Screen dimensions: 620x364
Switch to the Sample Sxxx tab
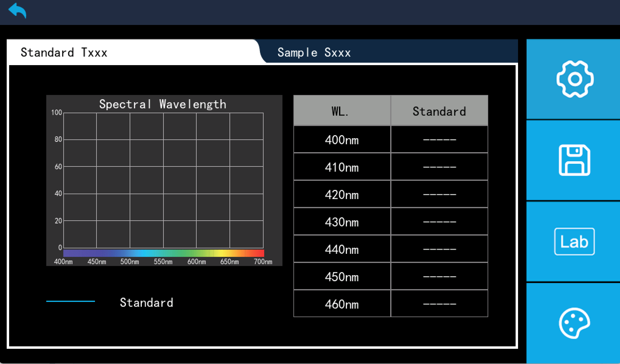coord(314,53)
